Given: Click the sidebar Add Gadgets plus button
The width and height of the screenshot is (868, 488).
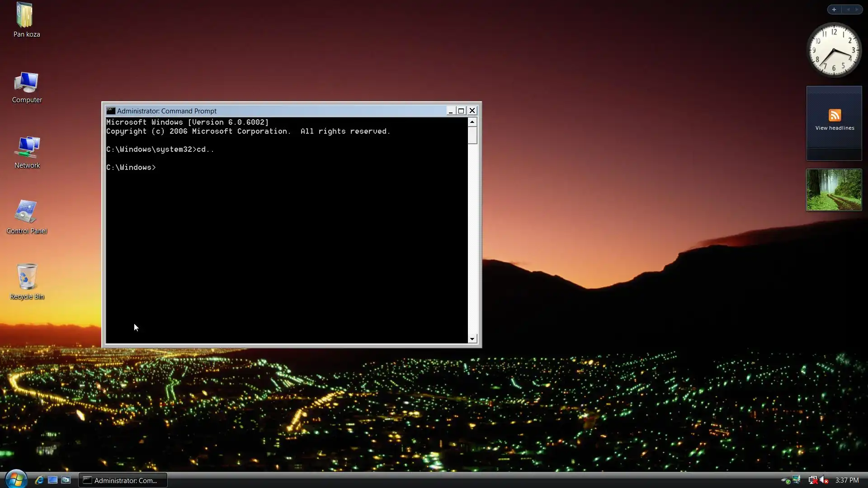Looking at the screenshot, I should [834, 9].
